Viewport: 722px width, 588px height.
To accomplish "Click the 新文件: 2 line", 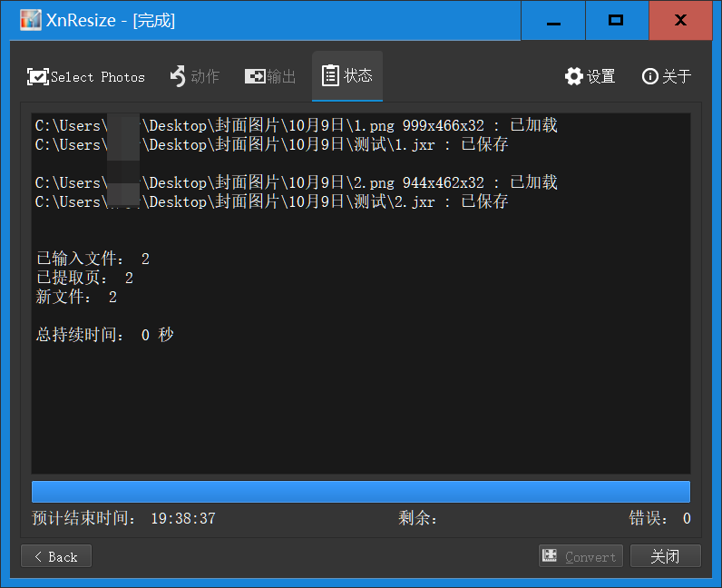I will click(x=76, y=297).
